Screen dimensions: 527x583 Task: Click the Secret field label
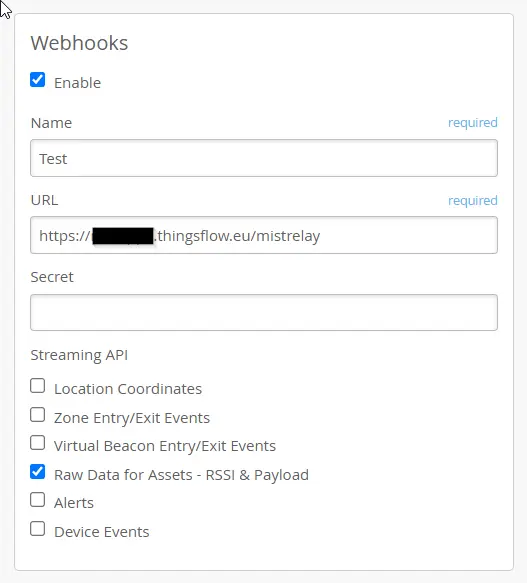[52, 277]
